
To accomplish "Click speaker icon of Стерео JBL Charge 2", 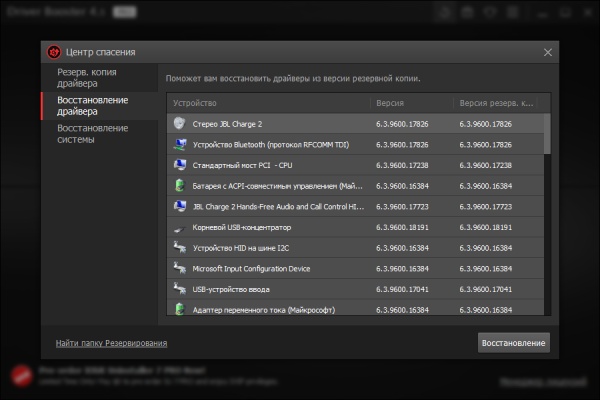I will coord(179,123).
